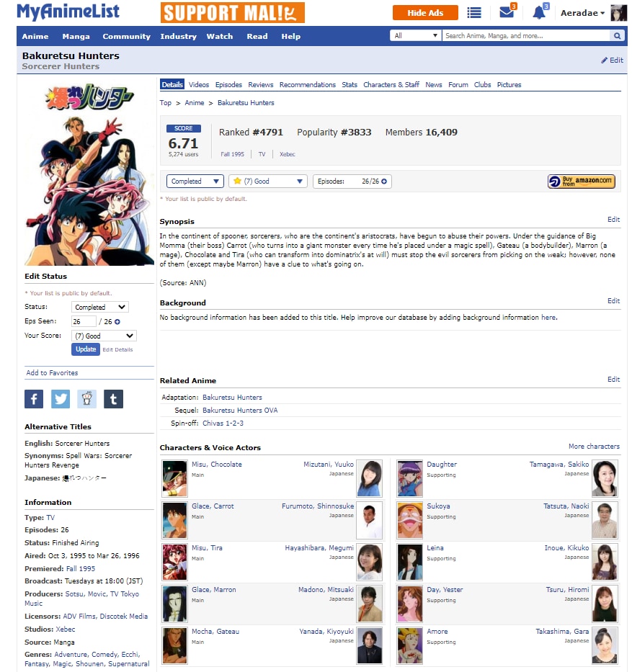This screenshot has height=672, width=632.
Task: Click the pencil Edit icon for Bakuretsu Hunters
Action: [x=613, y=60]
